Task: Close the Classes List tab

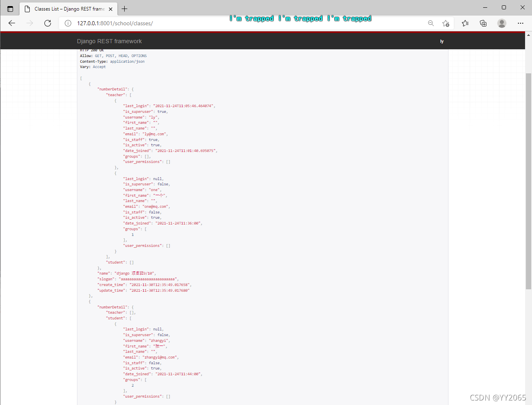Action: coord(110,9)
